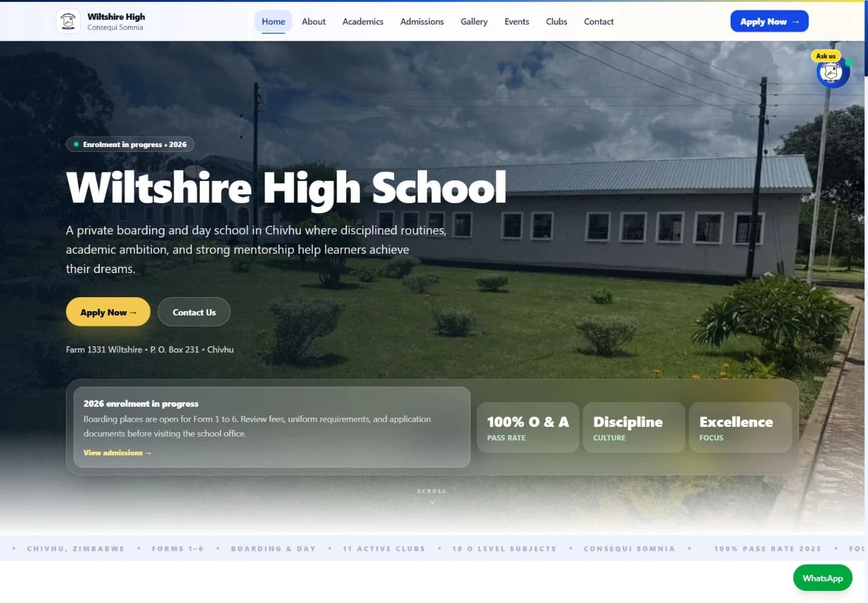Go to the Events page
This screenshot has height=603, width=868.
517,21
